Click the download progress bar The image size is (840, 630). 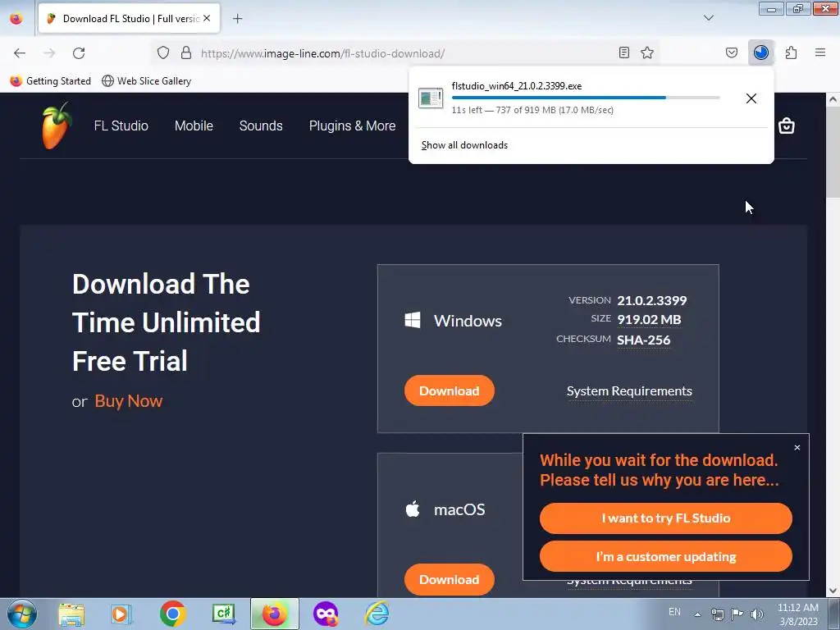tap(586, 98)
